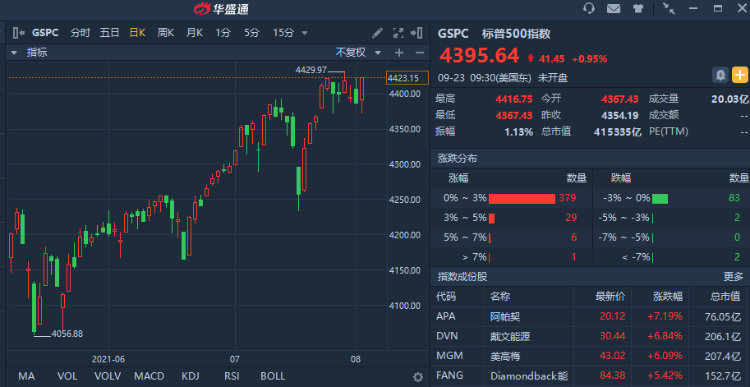Expand more time periods after 15分
The image size is (750, 387).
304,33
